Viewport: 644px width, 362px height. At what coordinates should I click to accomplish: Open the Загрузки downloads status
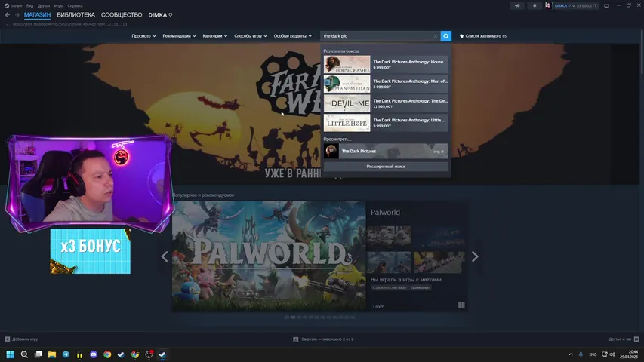tap(323, 339)
